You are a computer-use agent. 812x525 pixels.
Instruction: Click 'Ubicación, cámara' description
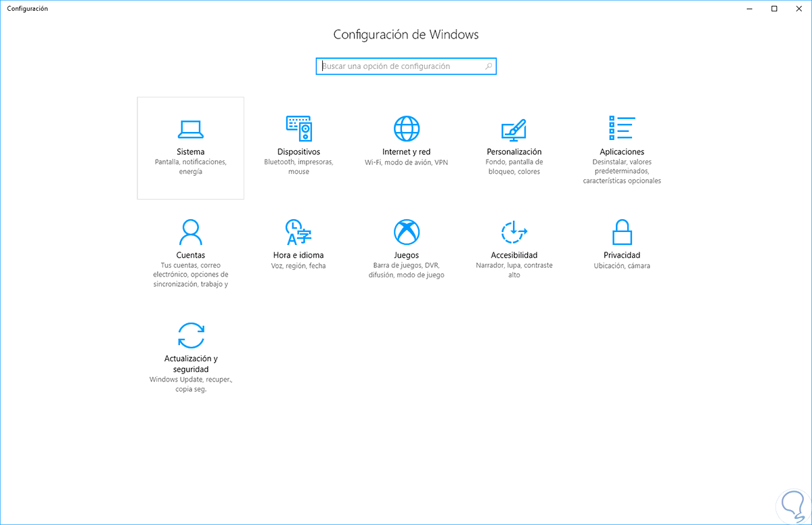[622, 266]
